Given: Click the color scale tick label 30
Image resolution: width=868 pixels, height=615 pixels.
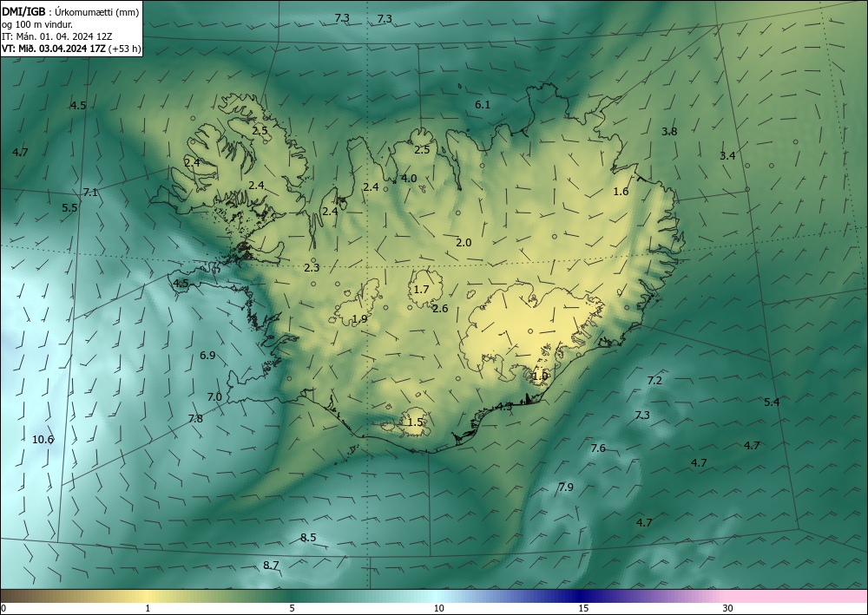Looking at the screenshot, I should 727,608.
